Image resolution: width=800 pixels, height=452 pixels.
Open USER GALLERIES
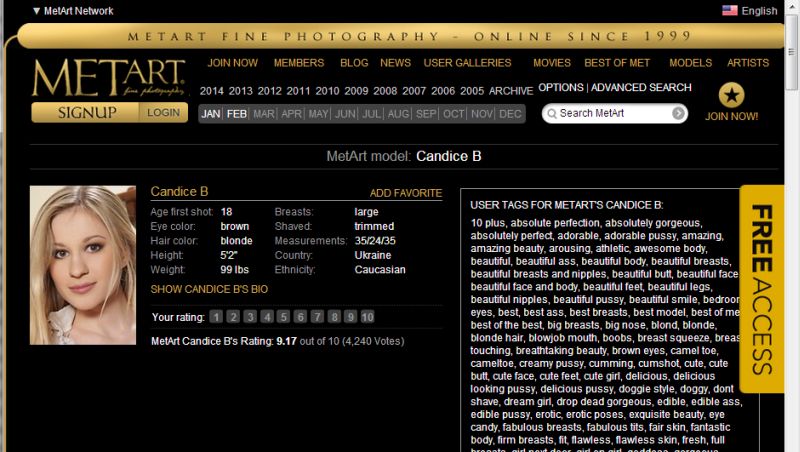pos(467,63)
